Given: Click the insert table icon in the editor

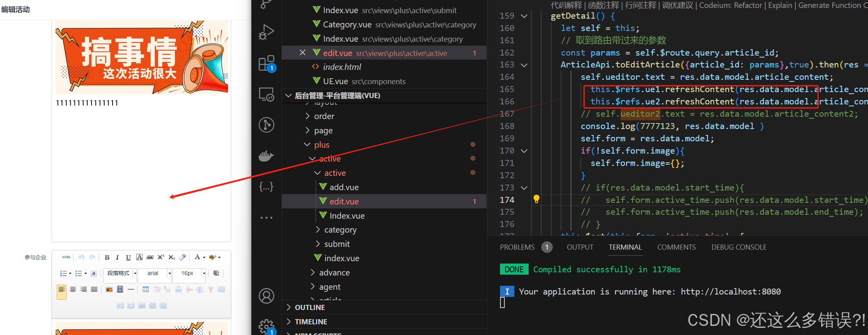Looking at the screenshot, I should 146,290.
